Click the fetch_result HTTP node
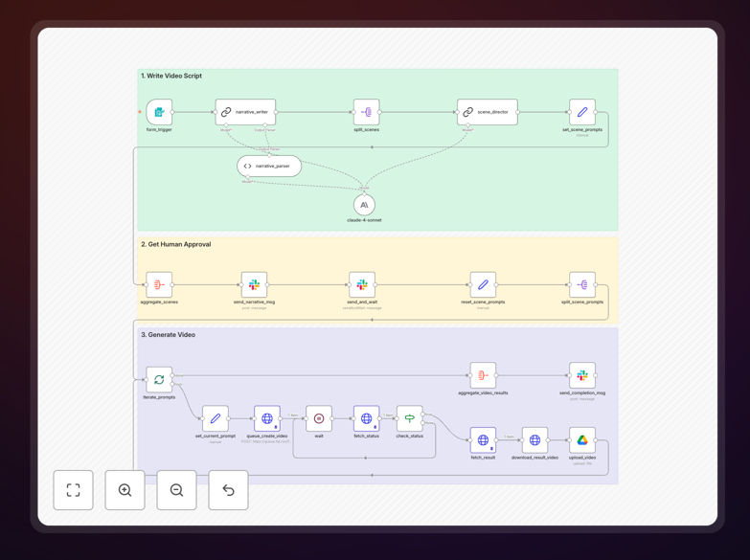750x560 pixels. pos(483,440)
